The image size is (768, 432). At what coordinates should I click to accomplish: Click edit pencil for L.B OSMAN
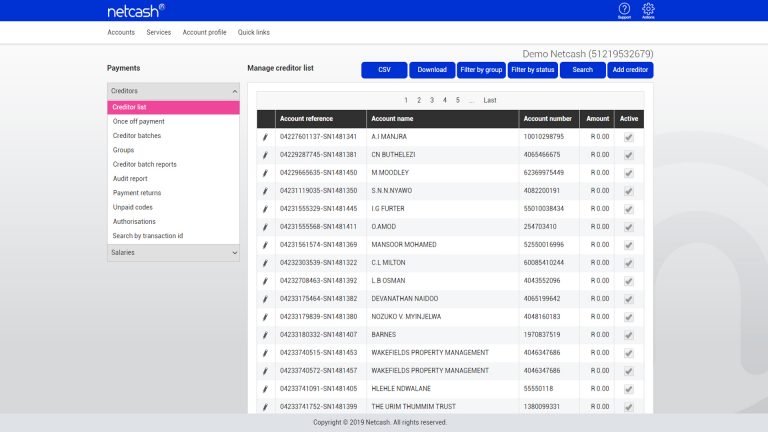point(265,281)
